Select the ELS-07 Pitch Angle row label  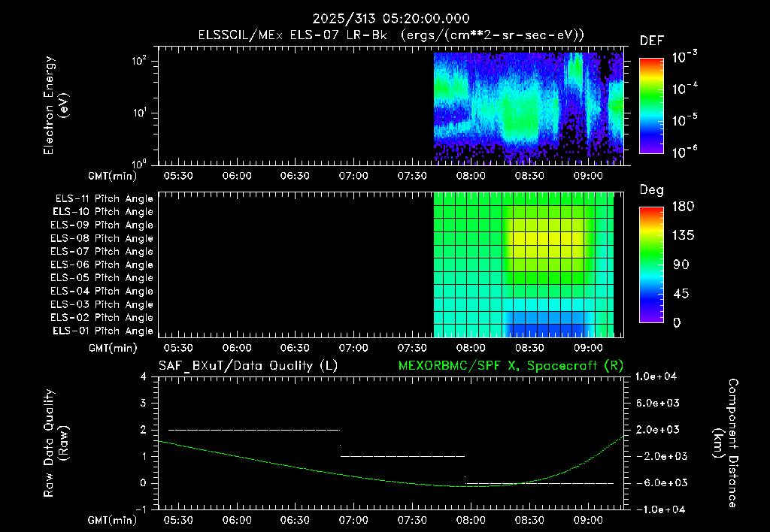pyautogui.click(x=102, y=252)
